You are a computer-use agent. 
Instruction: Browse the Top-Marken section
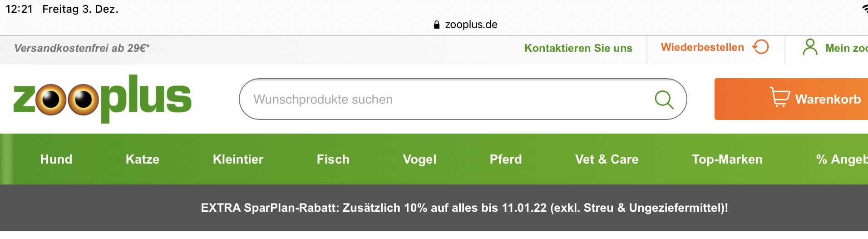click(727, 159)
